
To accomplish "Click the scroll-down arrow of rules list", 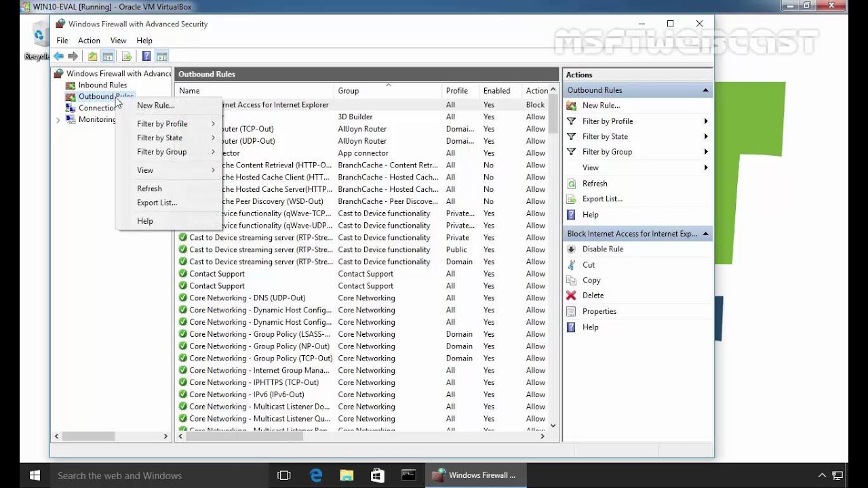I will pyautogui.click(x=553, y=426).
